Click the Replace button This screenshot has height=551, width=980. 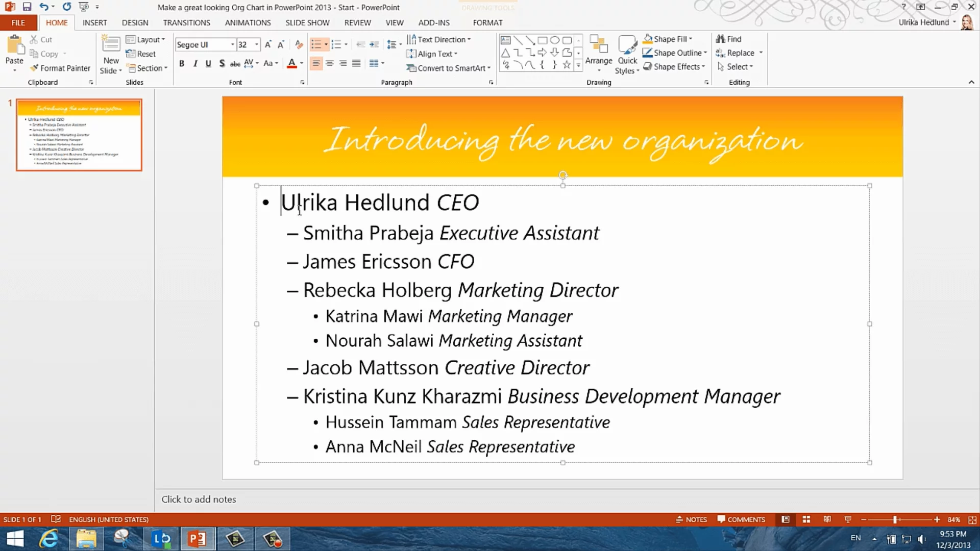(x=740, y=53)
